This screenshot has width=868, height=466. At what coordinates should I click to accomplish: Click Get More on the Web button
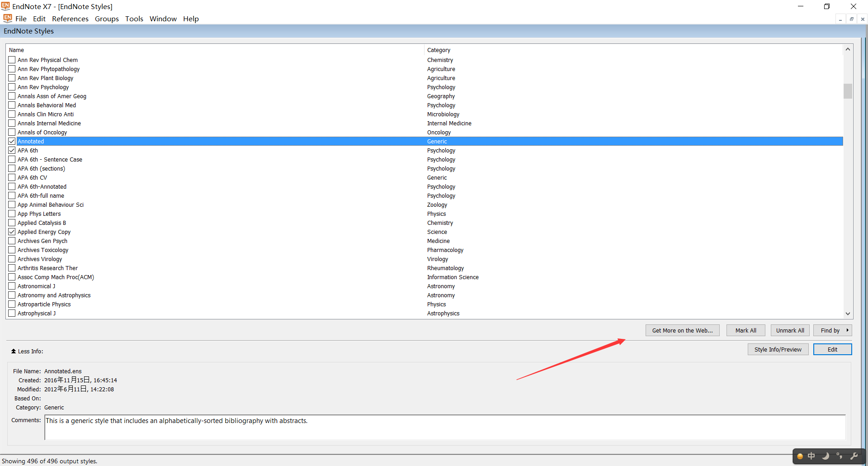tap(683, 330)
